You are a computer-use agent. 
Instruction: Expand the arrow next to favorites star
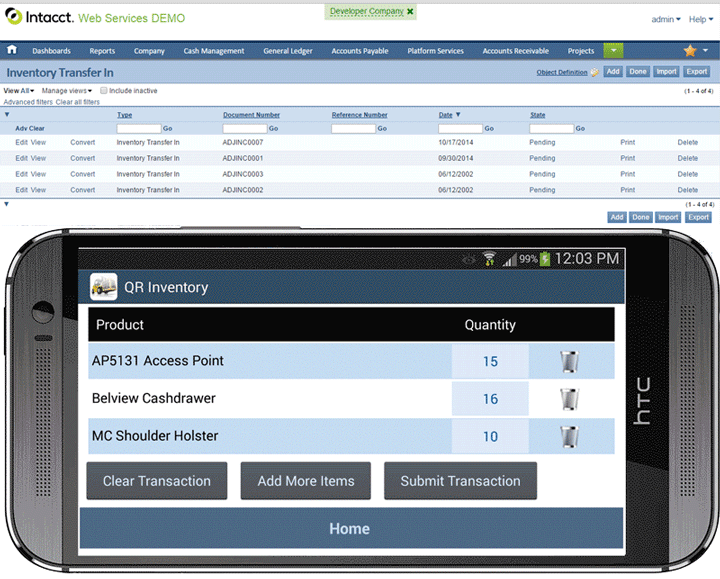(705, 50)
